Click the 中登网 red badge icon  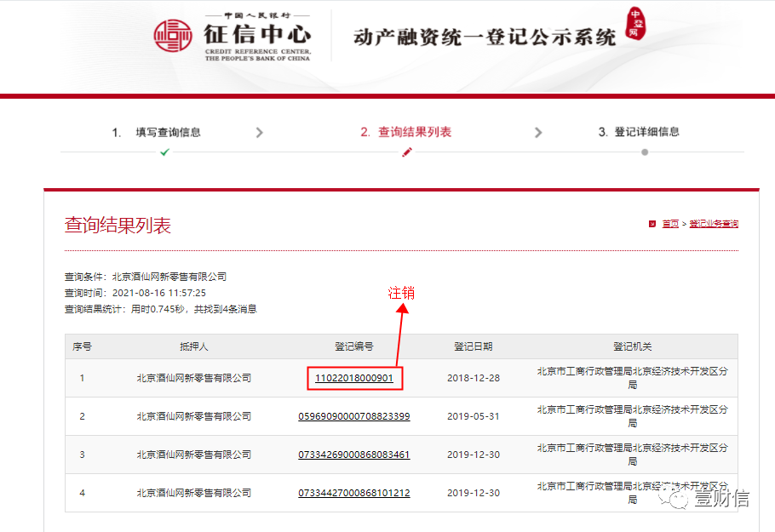[635, 23]
